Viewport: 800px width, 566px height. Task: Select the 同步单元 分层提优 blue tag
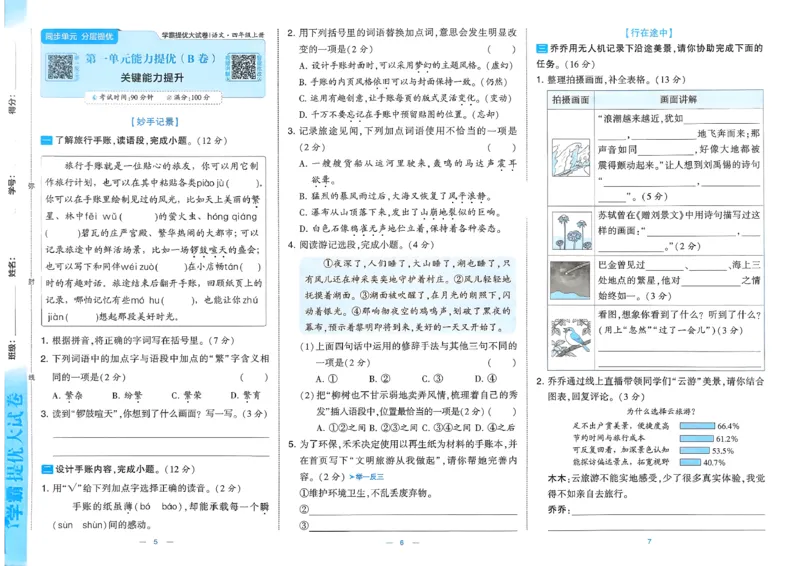tap(79, 36)
